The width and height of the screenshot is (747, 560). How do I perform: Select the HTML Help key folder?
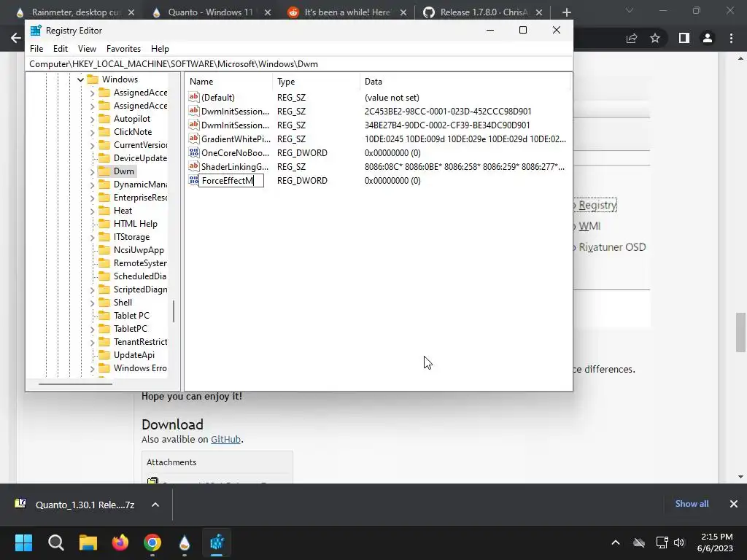point(135,224)
